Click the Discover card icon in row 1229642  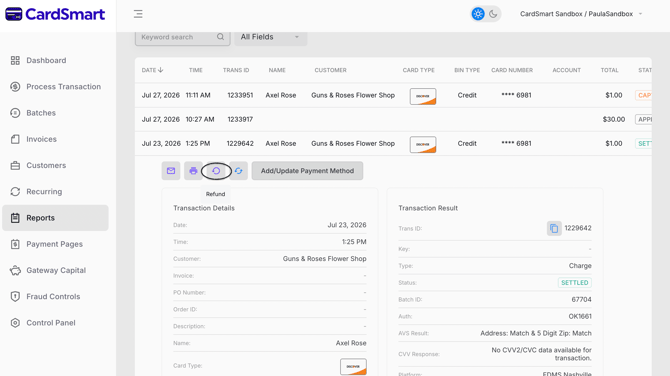pos(423,144)
